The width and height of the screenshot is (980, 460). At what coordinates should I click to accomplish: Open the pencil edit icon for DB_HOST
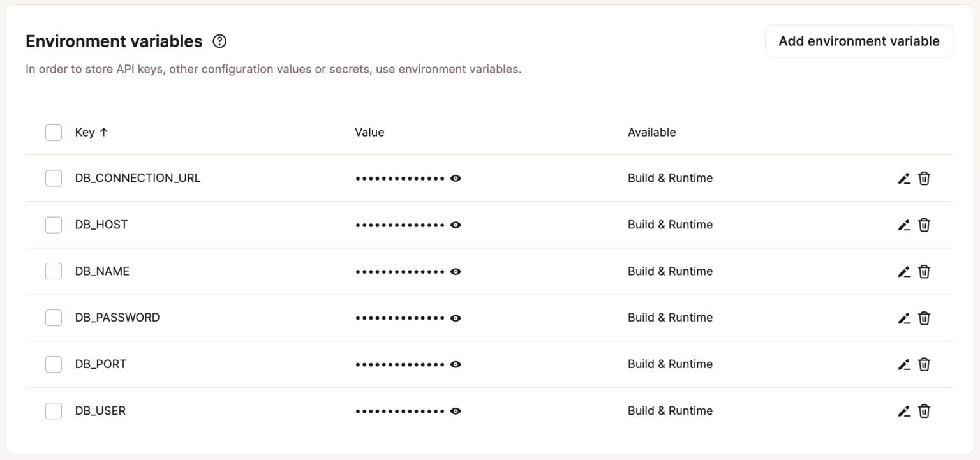point(903,225)
